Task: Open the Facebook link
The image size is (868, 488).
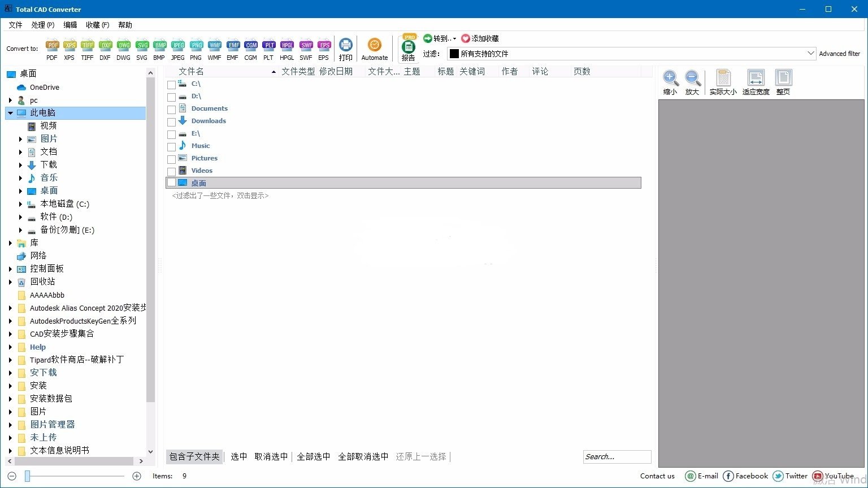Action: click(745, 476)
